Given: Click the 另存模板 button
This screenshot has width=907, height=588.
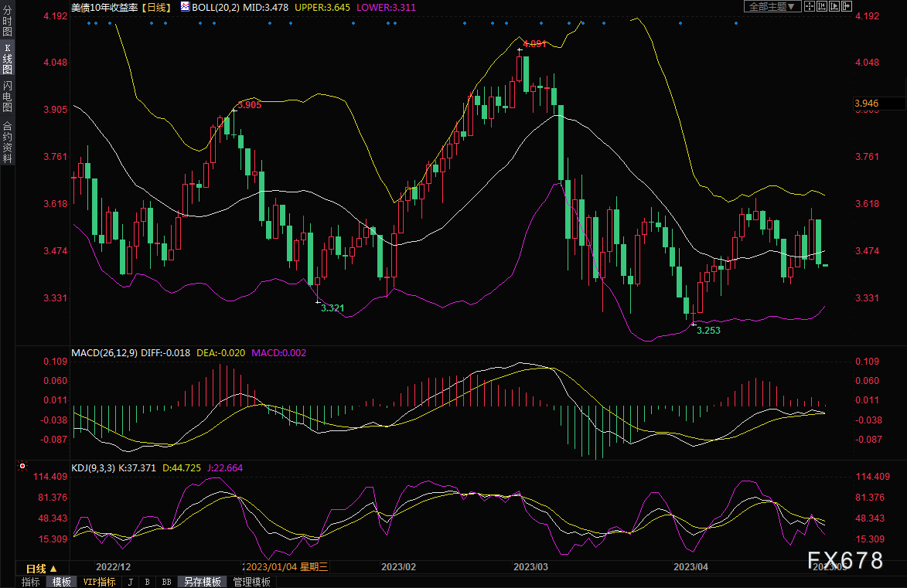Looking at the screenshot, I should pos(202,582).
